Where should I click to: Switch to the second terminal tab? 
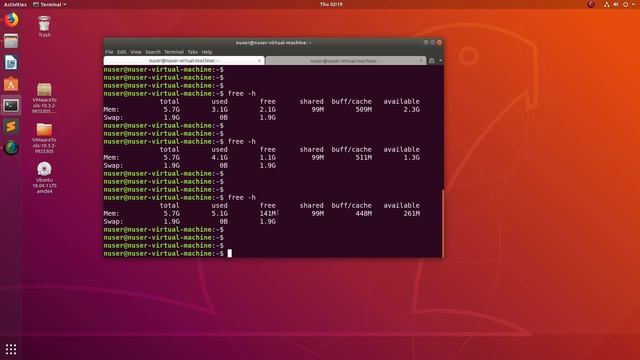(x=345, y=60)
